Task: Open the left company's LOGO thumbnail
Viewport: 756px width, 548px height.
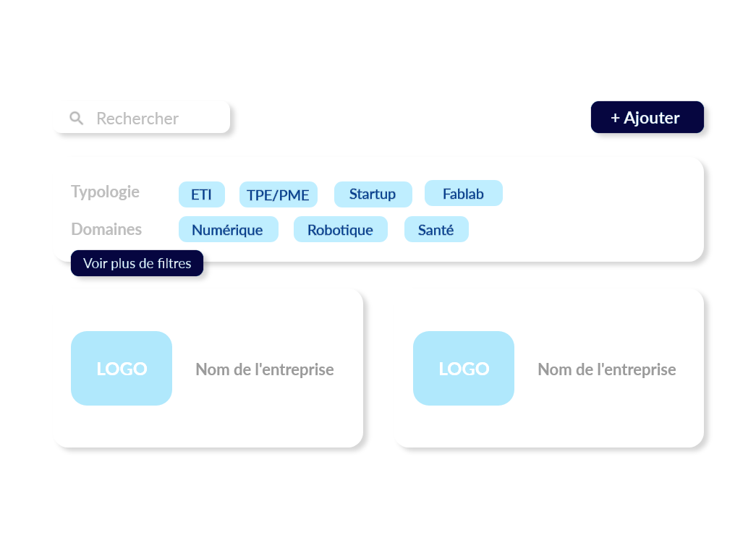Action: pyautogui.click(x=122, y=368)
